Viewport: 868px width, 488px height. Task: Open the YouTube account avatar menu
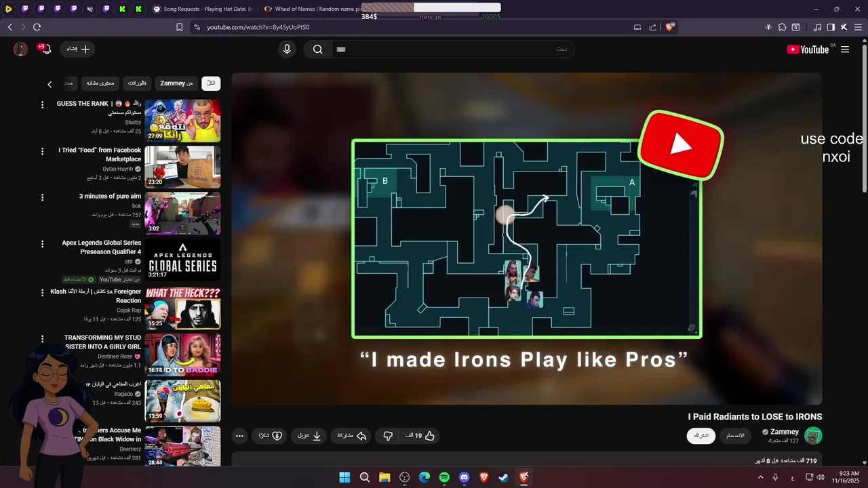[x=21, y=49]
